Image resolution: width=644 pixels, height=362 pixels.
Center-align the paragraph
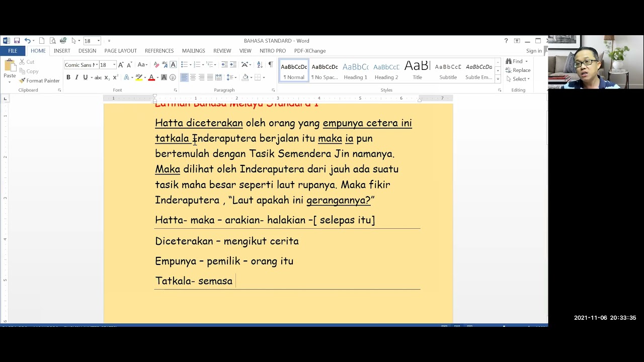pos(193,77)
